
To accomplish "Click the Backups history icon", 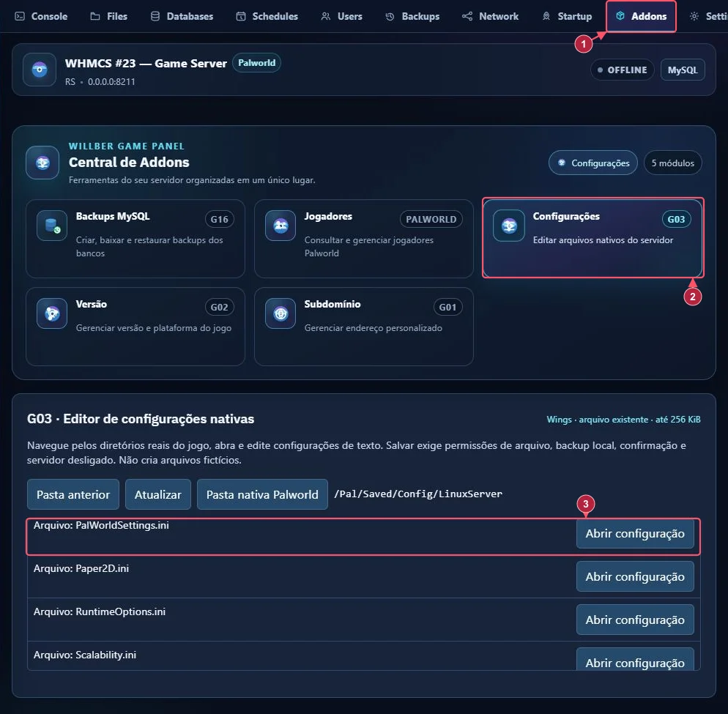I will [x=390, y=16].
